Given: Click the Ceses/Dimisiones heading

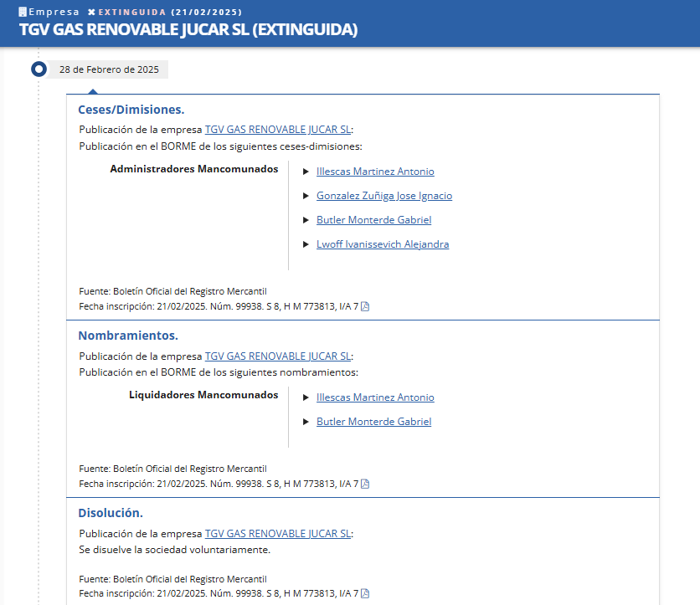Looking at the screenshot, I should [131, 110].
